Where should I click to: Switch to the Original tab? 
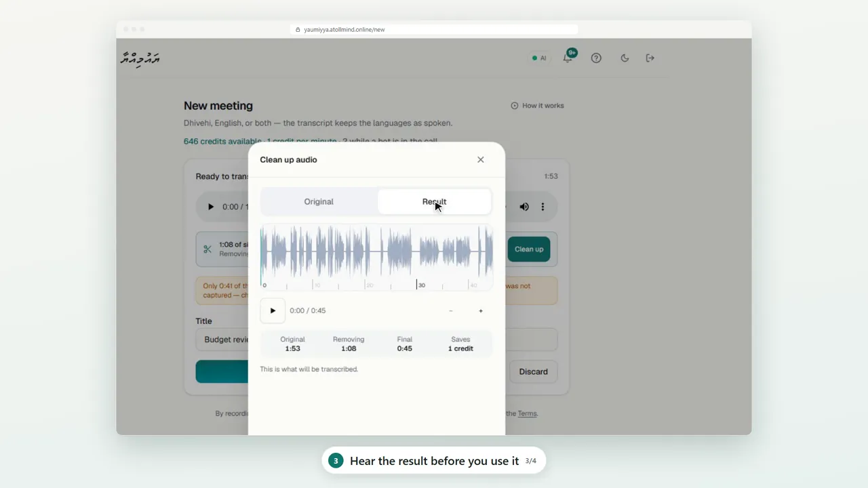319,202
